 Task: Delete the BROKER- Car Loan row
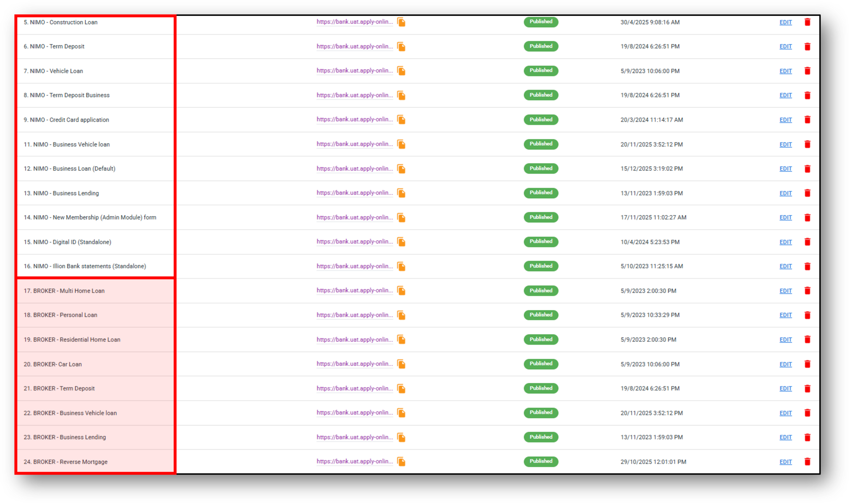(807, 364)
